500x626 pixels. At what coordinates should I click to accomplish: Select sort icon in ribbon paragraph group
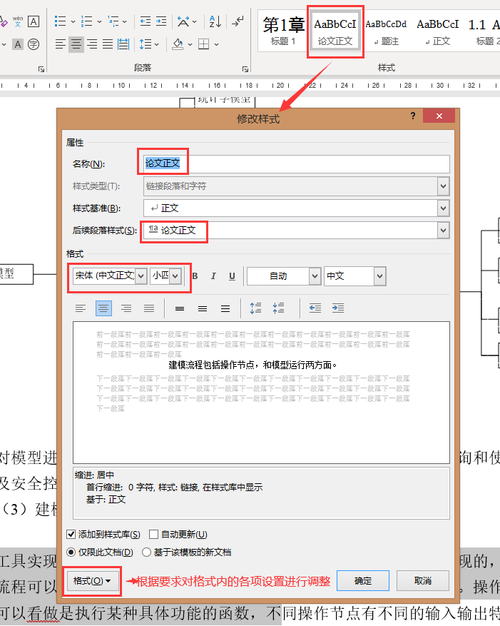pos(215,21)
